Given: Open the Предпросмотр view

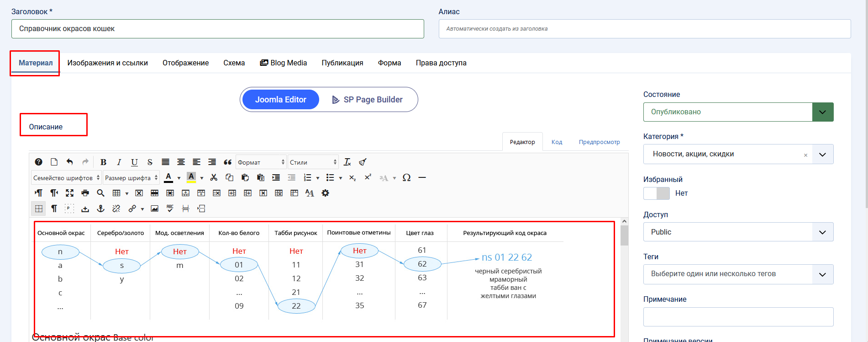Looking at the screenshot, I should coord(599,142).
